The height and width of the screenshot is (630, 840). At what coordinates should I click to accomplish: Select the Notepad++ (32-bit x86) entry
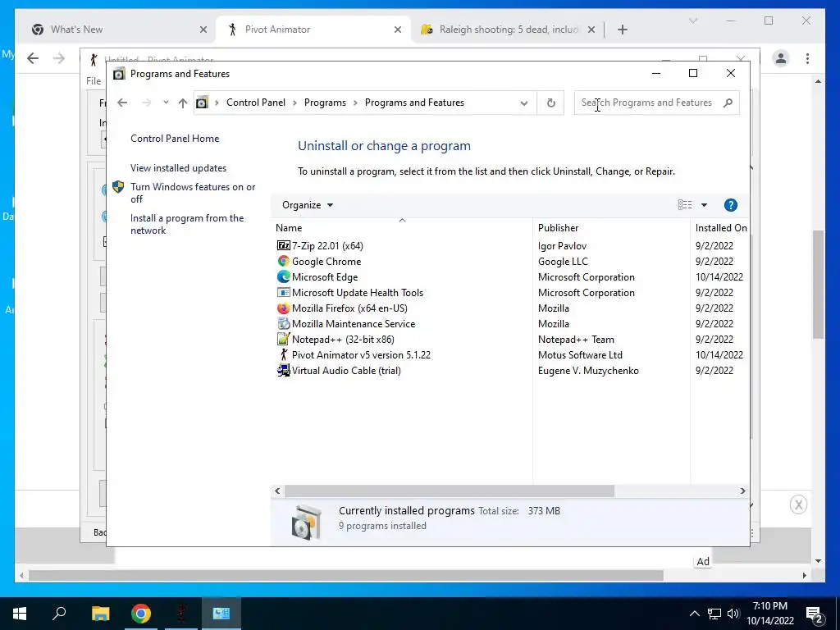(343, 339)
